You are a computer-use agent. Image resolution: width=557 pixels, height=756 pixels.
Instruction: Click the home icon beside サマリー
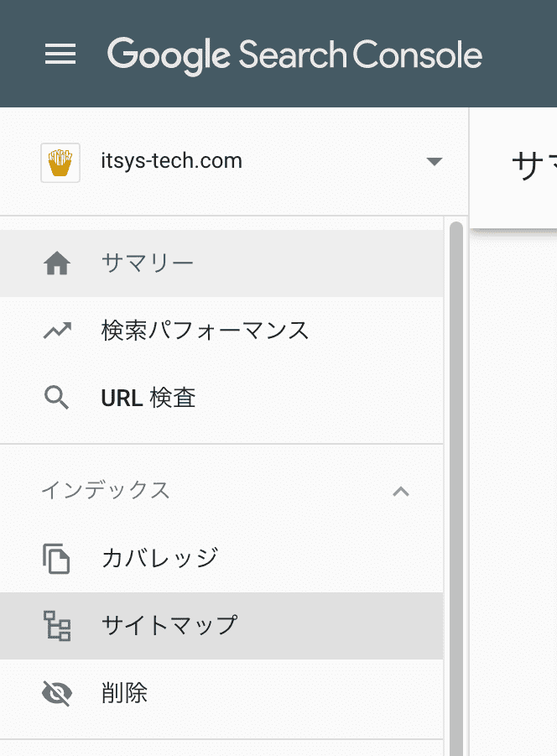57,263
